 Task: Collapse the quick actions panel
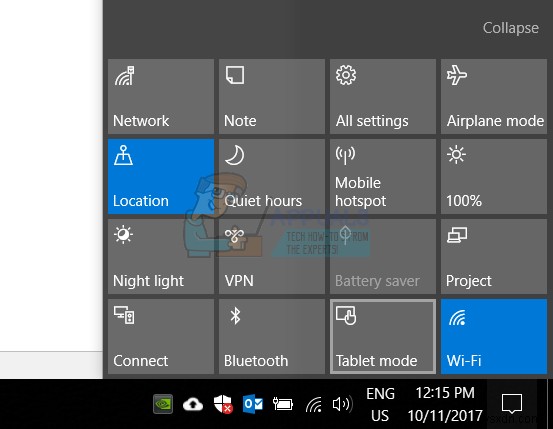pos(510,28)
